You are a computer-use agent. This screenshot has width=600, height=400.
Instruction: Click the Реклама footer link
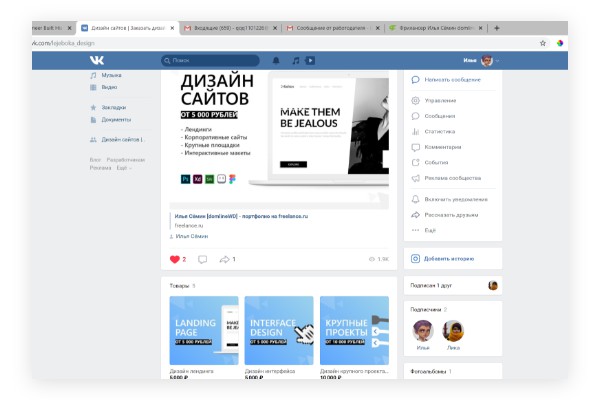coord(100,168)
